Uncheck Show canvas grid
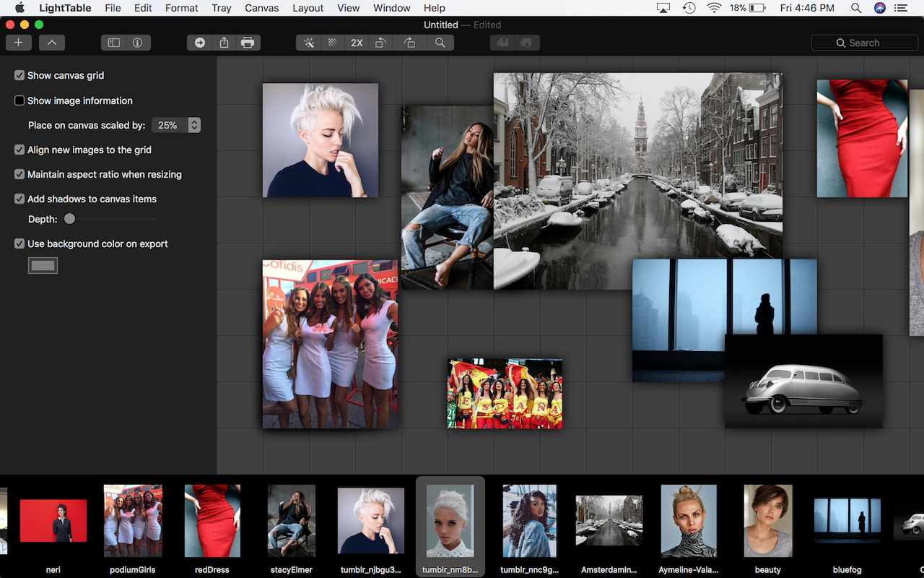Viewport: 924px width, 578px height. coord(19,75)
